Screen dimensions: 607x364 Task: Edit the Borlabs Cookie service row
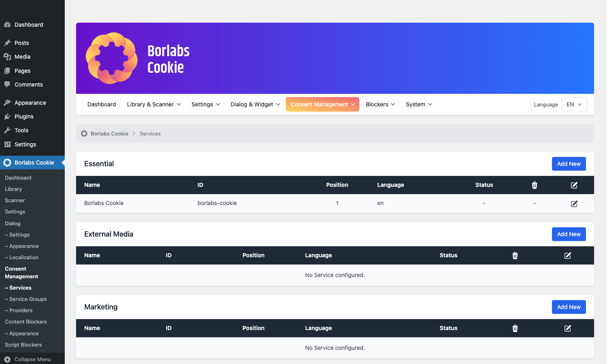pyautogui.click(x=574, y=203)
